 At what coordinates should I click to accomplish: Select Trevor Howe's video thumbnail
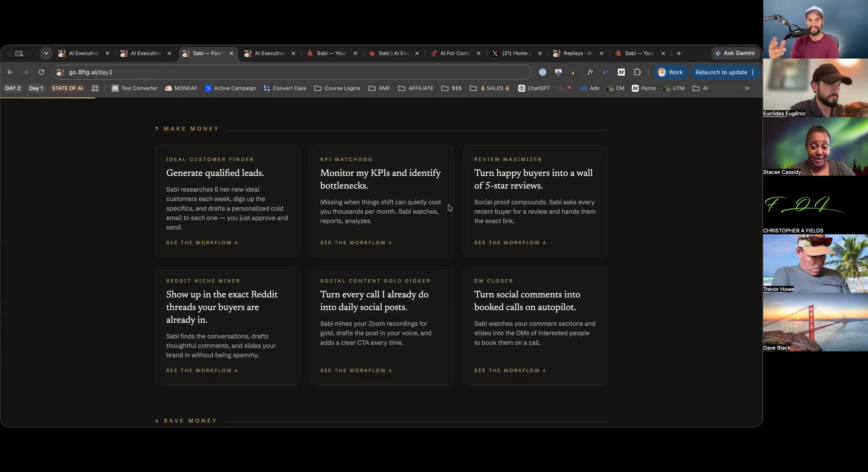[x=815, y=264]
